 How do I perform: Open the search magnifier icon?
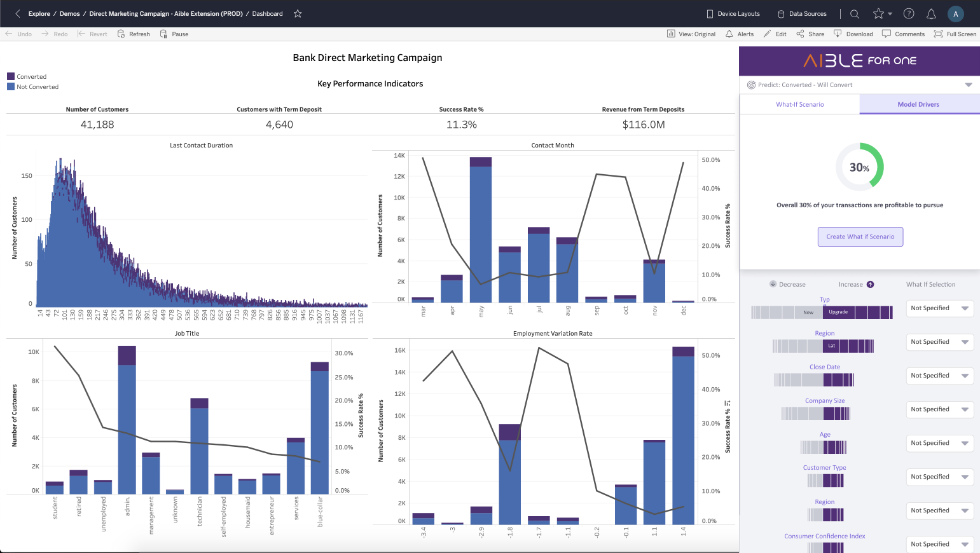tap(855, 13)
